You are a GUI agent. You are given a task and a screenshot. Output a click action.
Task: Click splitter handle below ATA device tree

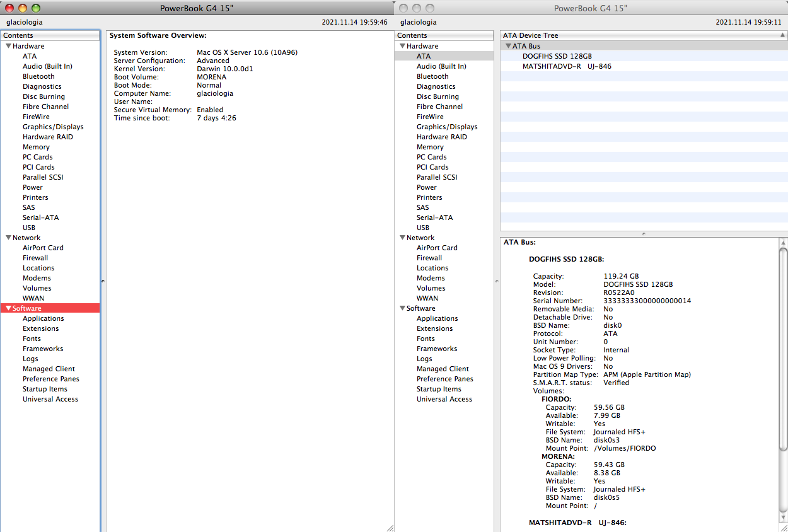pos(644,234)
